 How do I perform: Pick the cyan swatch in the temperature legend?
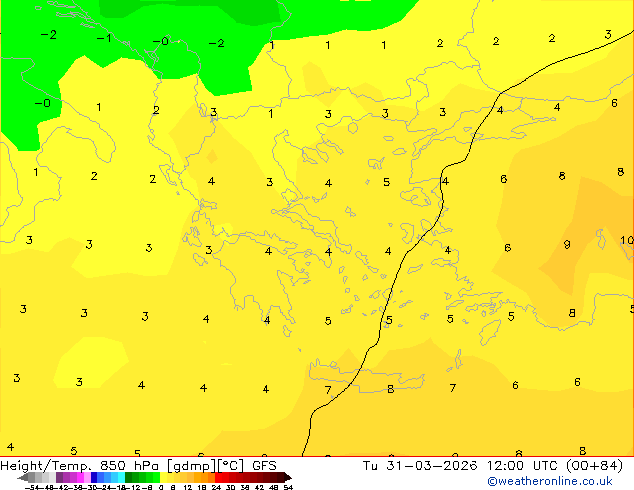[x=121, y=477]
